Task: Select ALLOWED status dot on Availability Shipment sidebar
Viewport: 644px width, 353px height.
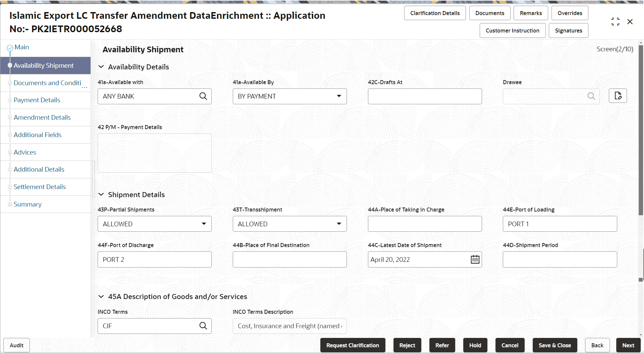Action: click(x=10, y=66)
